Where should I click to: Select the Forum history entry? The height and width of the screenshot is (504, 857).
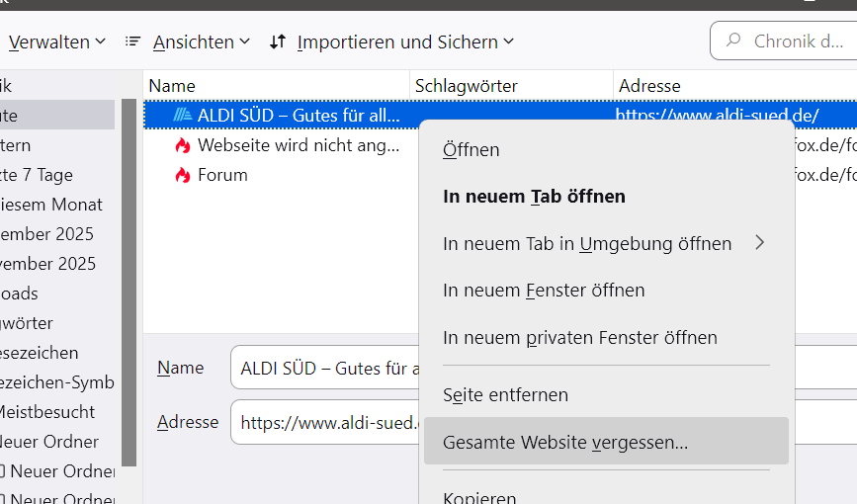(222, 176)
